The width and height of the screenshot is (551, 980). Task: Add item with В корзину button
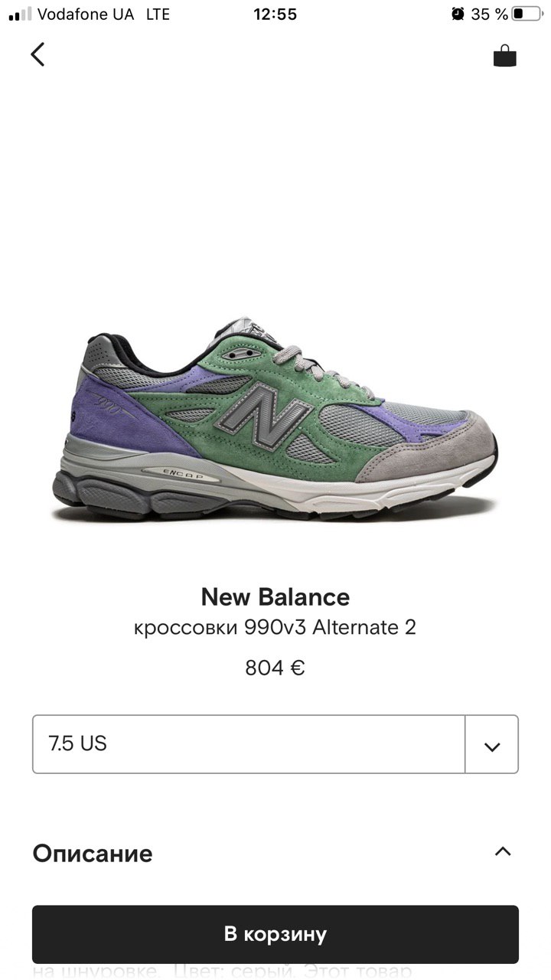(x=275, y=934)
